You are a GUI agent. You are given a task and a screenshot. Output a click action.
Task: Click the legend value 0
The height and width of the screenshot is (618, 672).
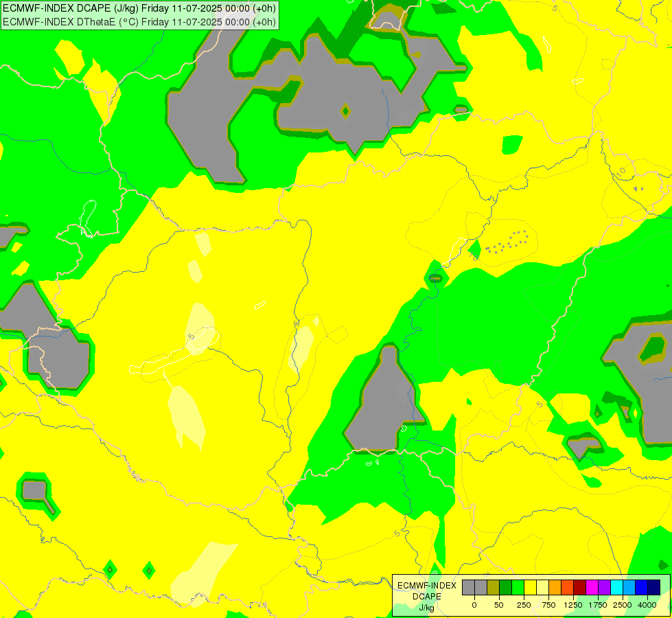pyautogui.click(x=474, y=605)
